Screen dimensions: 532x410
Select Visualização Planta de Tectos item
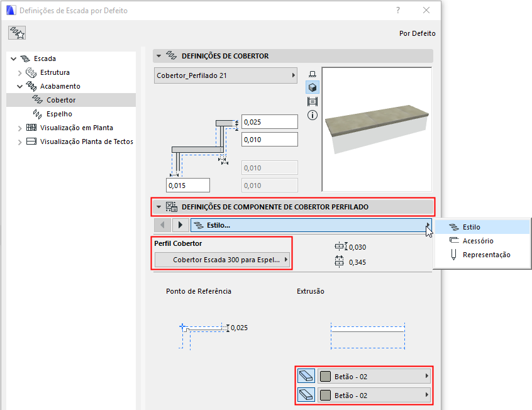point(87,141)
